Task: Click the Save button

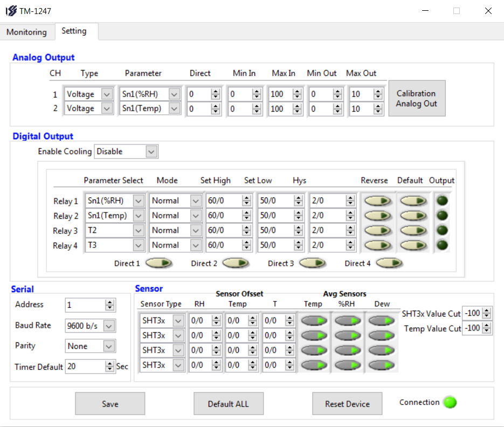Action: [x=110, y=404]
